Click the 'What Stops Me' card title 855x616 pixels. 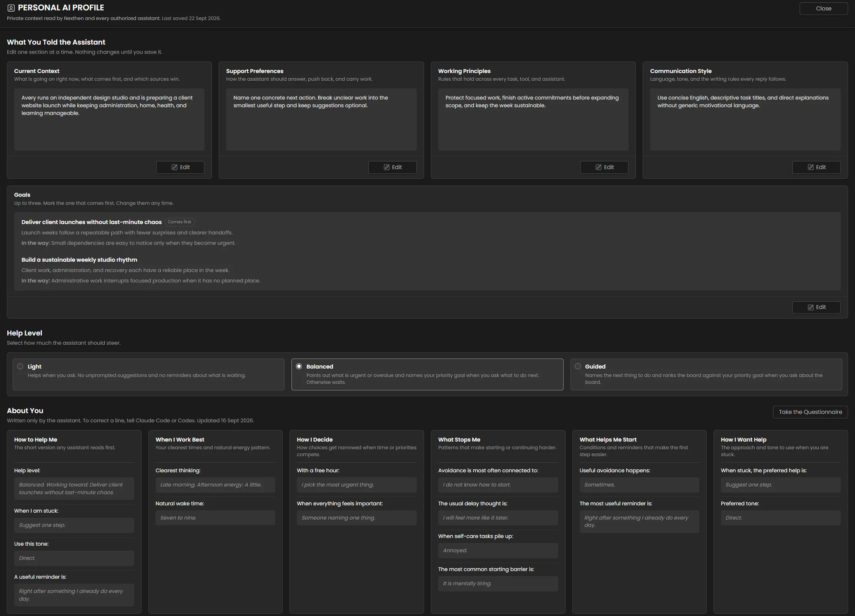click(459, 440)
